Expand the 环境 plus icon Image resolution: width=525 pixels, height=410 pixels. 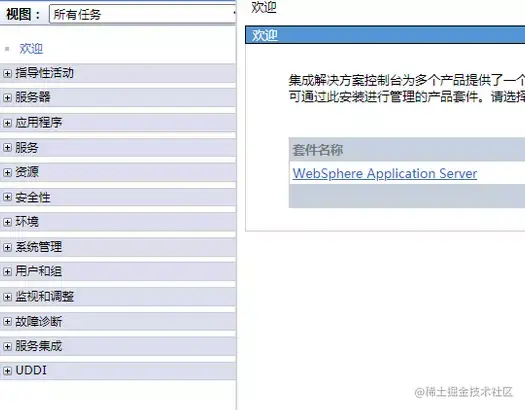tap(7, 222)
